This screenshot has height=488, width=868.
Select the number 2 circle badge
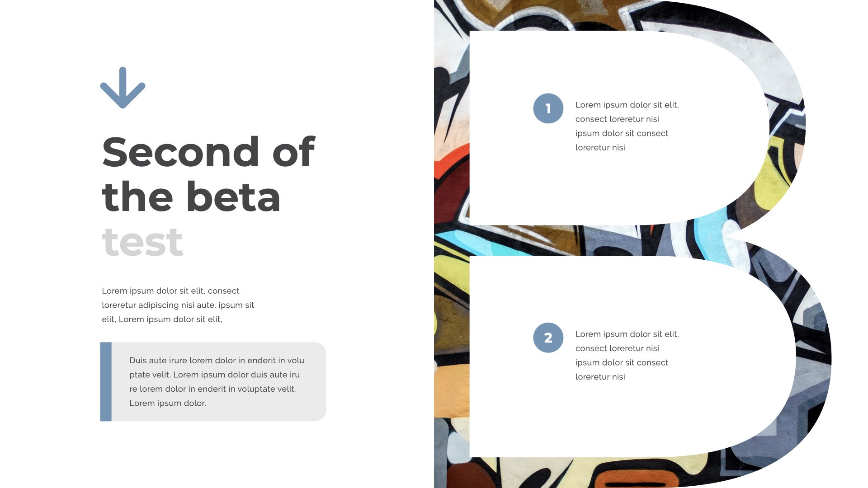point(548,338)
